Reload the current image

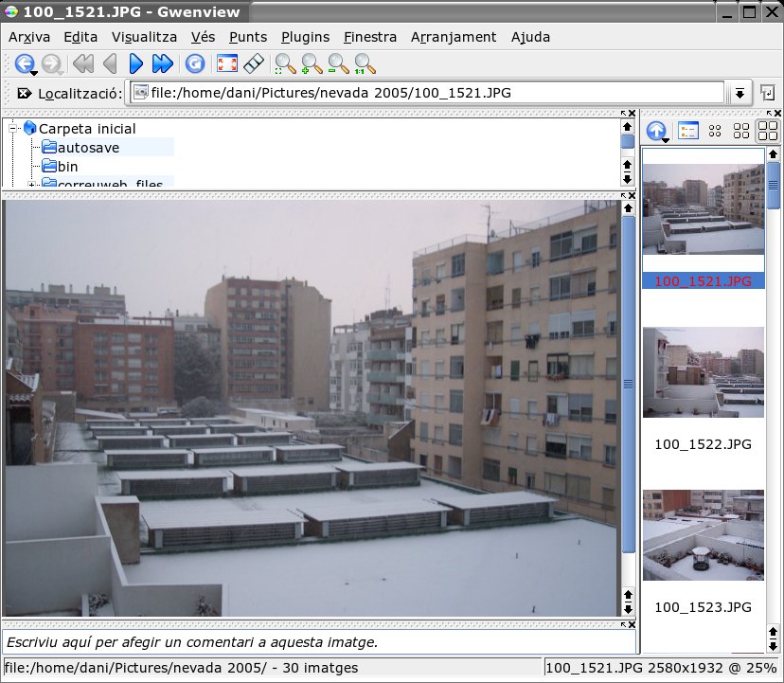[195, 63]
